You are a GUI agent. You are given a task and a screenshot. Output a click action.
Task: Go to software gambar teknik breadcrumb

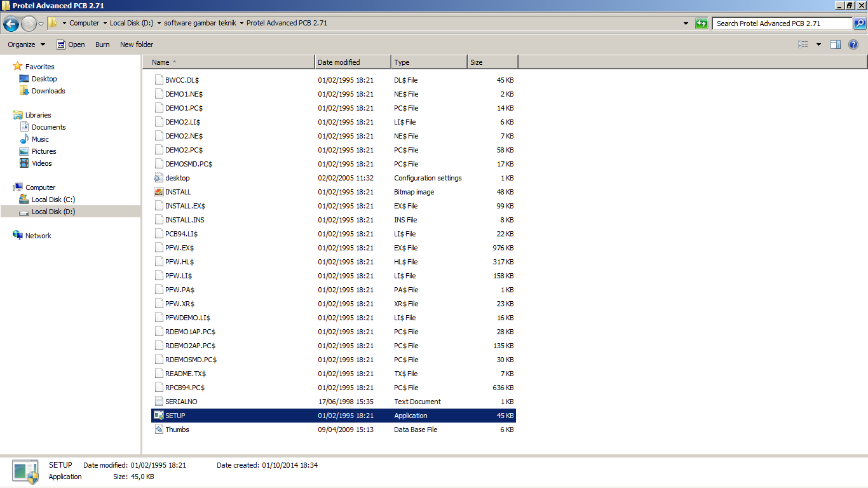[x=200, y=24]
